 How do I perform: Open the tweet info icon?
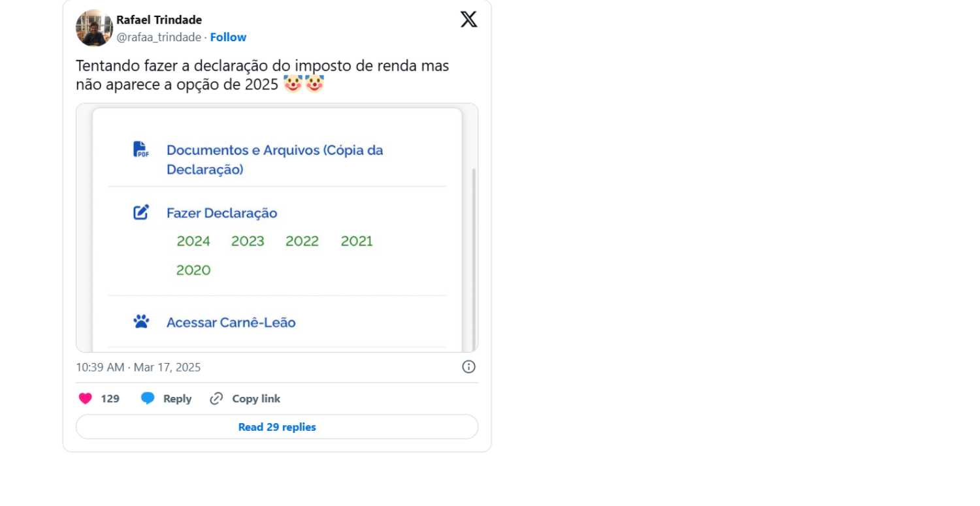coord(468,367)
